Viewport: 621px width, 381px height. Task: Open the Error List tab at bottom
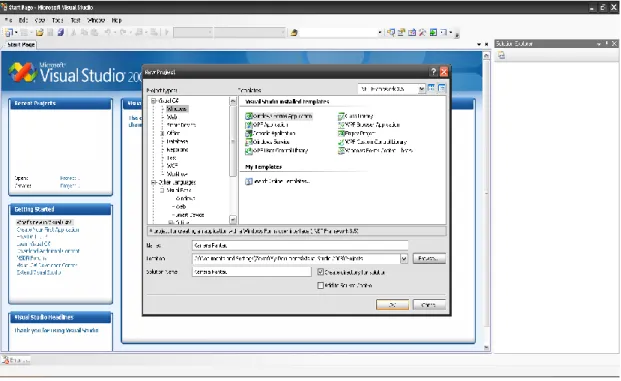16,360
